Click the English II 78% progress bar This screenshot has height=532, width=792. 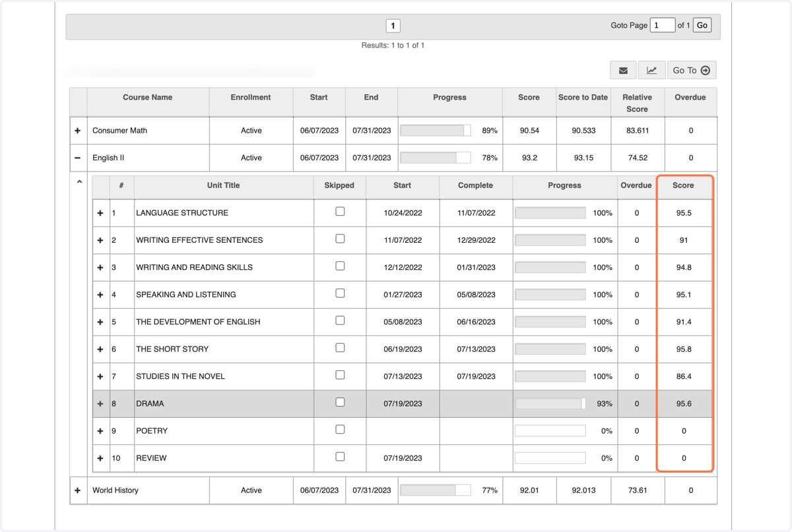(436, 158)
